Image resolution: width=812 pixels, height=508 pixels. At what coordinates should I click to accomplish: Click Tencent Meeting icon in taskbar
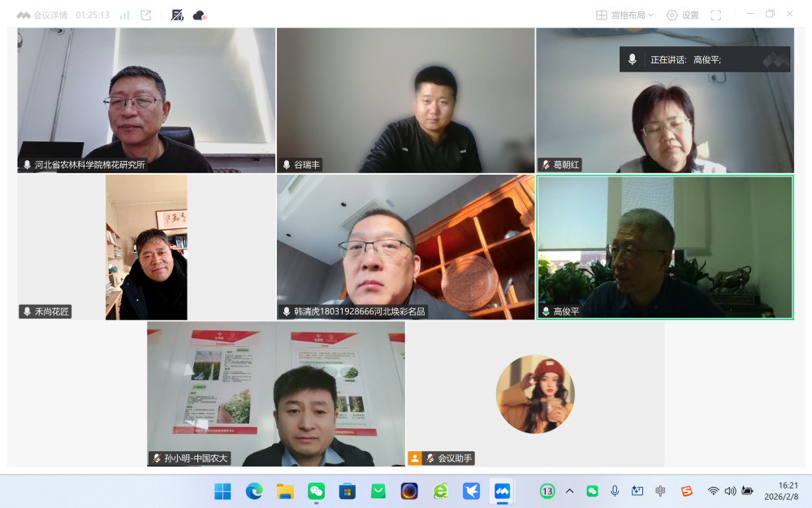coord(503,491)
